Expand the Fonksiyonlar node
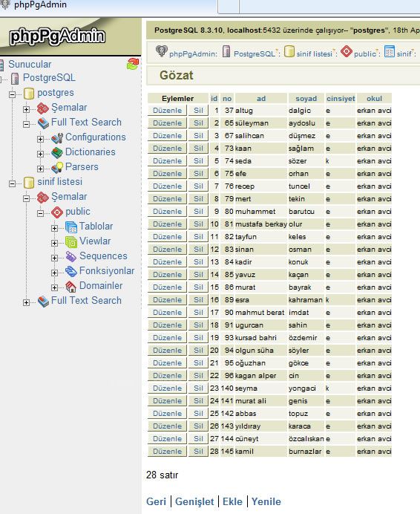Screen dimensions: 420x514 [54, 273]
